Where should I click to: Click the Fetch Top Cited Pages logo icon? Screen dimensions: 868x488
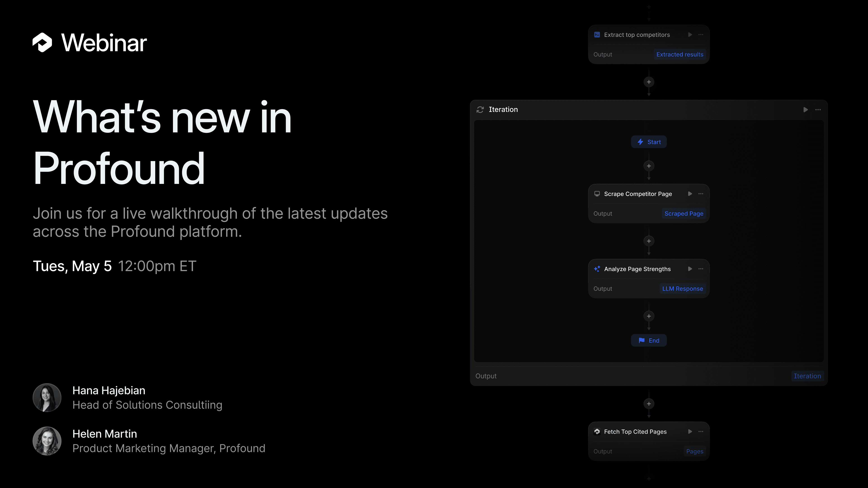597,432
